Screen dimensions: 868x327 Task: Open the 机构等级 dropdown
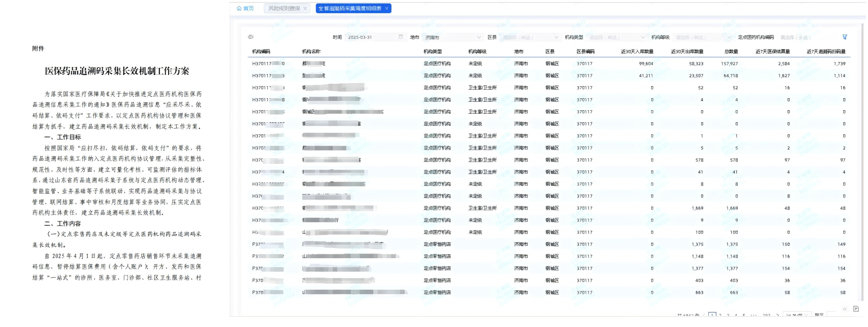coord(703,37)
